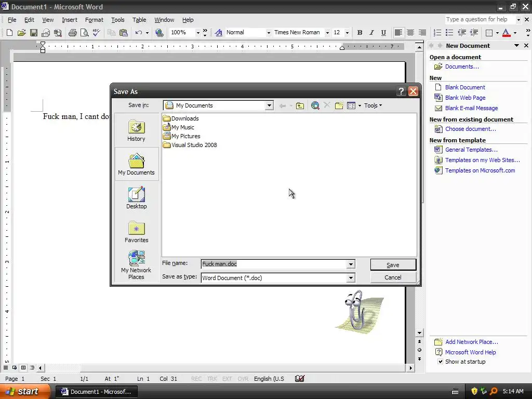Click the New Blank Document toolbar icon
532x399 pixels.
click(9, 33)
